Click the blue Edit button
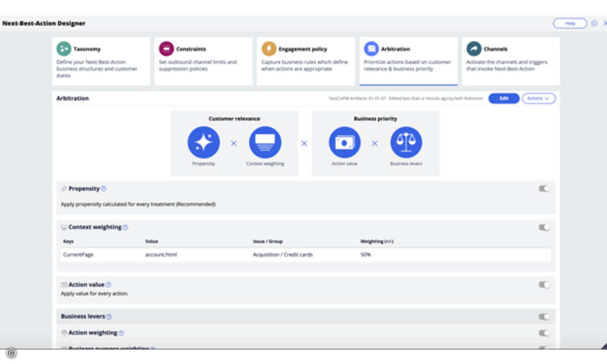Image resolution: width=607 pixels, height=364 pixels. click(x=504, y=99)
